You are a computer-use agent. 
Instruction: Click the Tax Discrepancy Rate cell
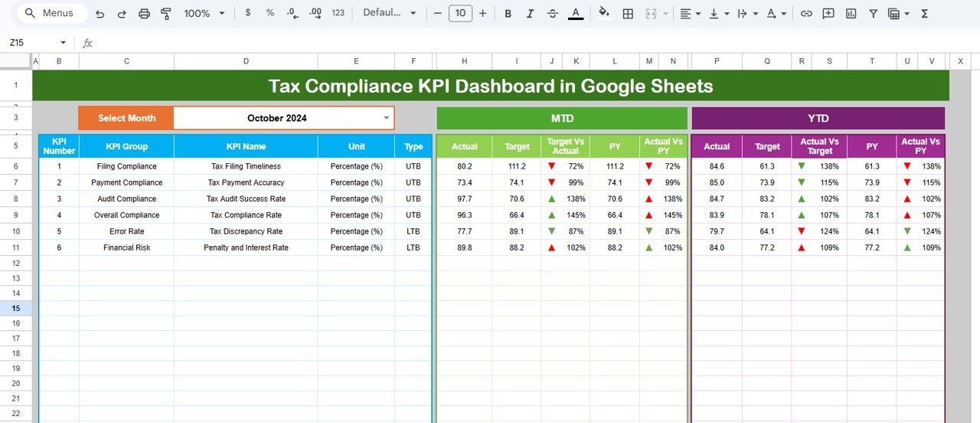[246, 231]
